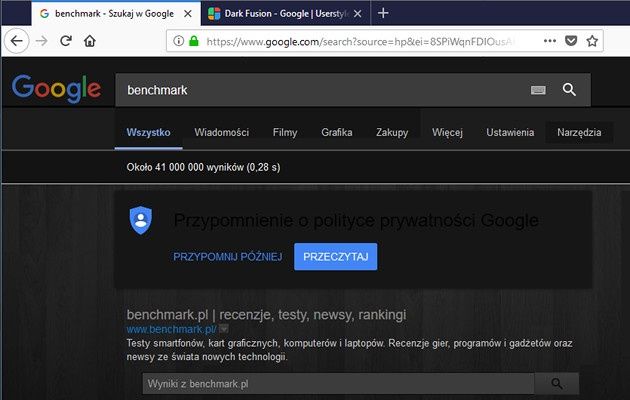Expand the dropdown arrow next to www.benchmark.pl/
This screenshot has width=630, height=400.
point(224,329)
